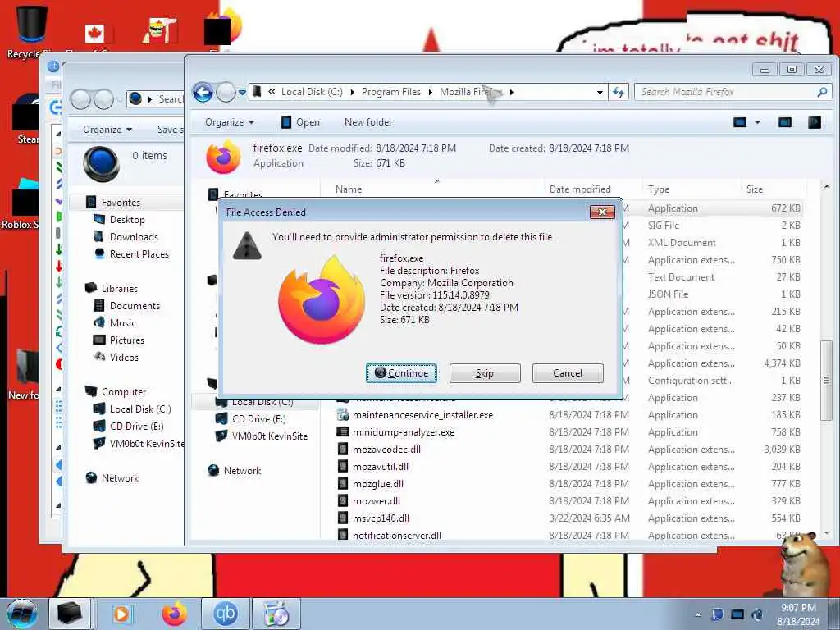Select mozavcodec.dll in the list
The width and height of the screenshot is (840, 630).
click(x=386, y=449)
